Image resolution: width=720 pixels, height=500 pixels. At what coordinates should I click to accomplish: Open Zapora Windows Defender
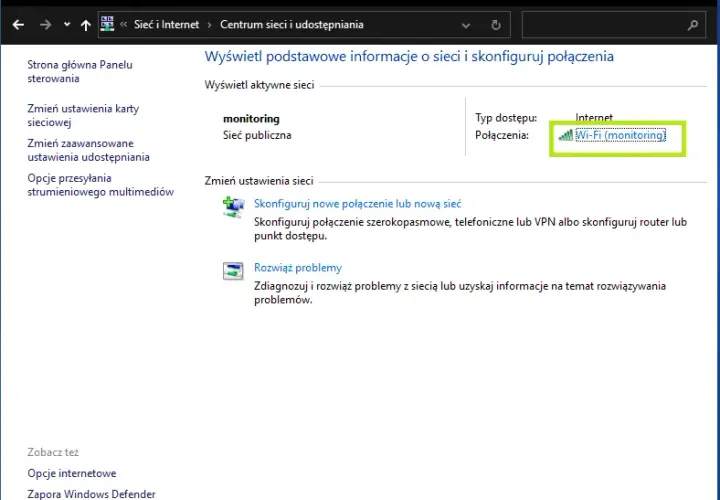[91, 494]
